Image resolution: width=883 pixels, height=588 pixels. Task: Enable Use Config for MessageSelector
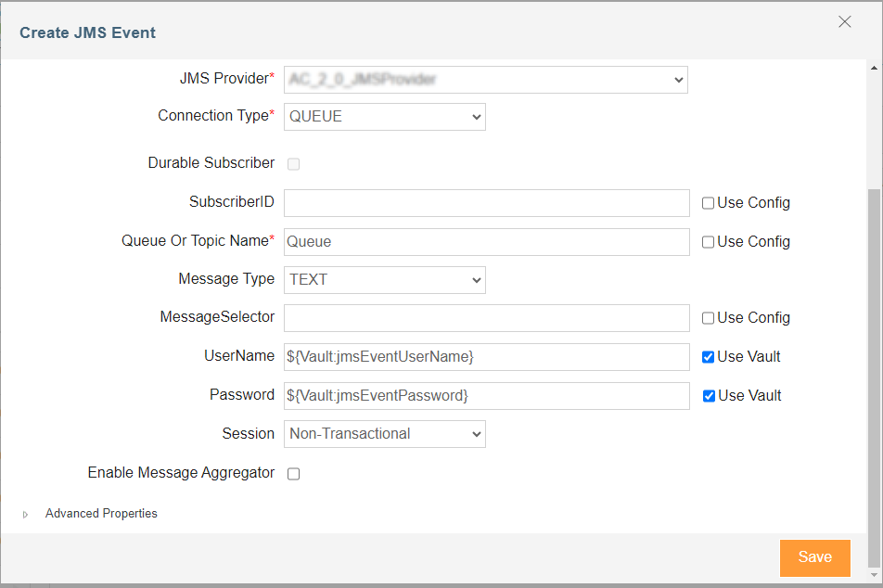(x=708, y=318)
